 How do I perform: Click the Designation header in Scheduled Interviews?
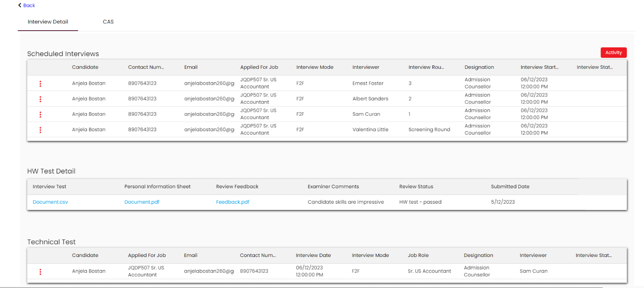point(479,67)
